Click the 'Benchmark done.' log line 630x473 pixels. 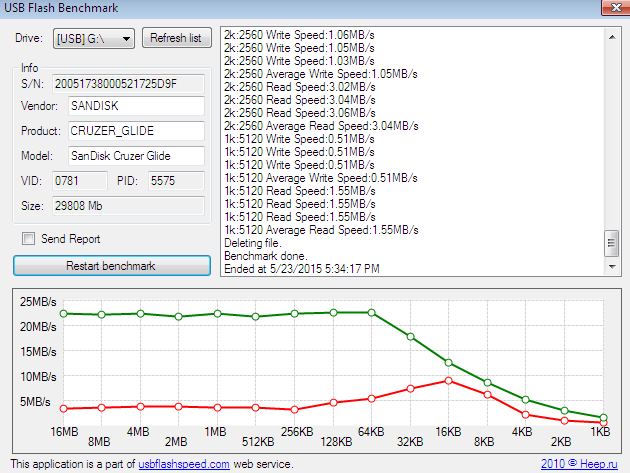click(266, 256)
